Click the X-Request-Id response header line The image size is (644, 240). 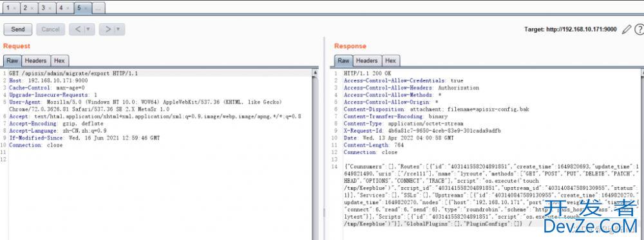coord(422,131)
